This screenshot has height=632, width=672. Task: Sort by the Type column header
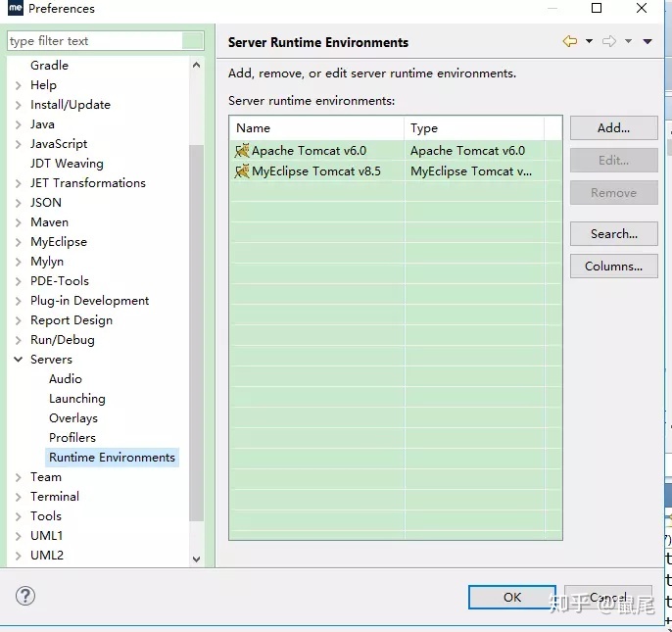pyautogui.click(x=474, y=127)
